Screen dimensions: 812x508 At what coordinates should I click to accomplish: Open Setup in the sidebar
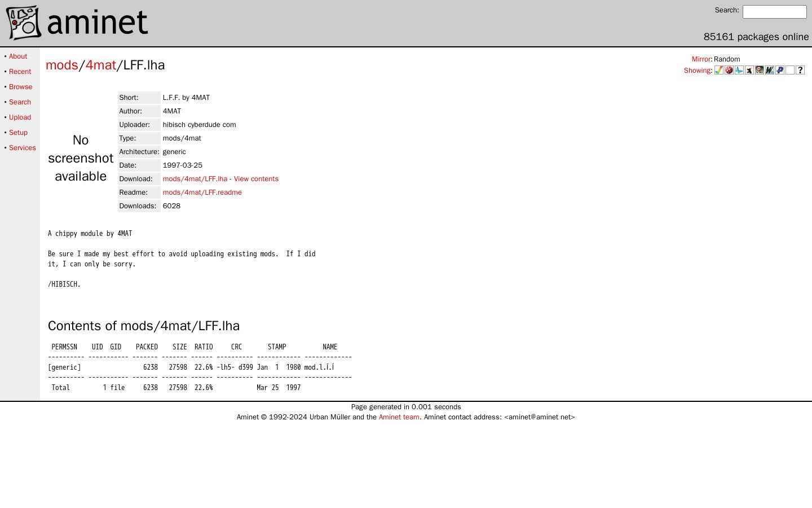click(x=18, y=133)
